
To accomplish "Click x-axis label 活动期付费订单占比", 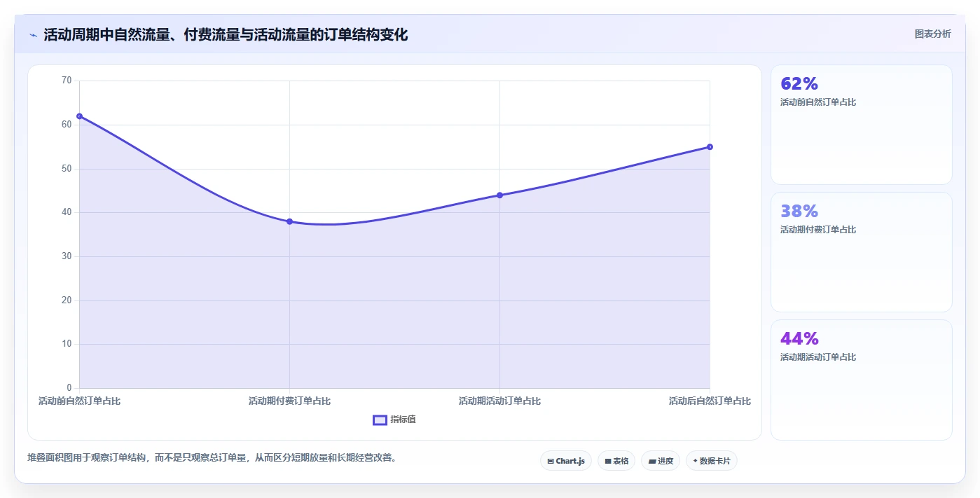I will click(289, 401).
